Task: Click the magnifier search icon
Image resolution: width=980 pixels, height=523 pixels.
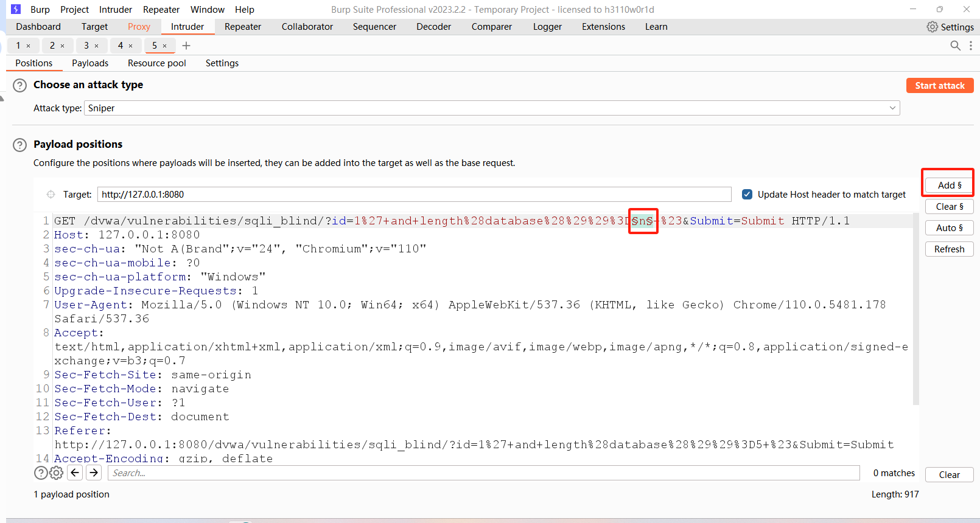Action: 955,46
